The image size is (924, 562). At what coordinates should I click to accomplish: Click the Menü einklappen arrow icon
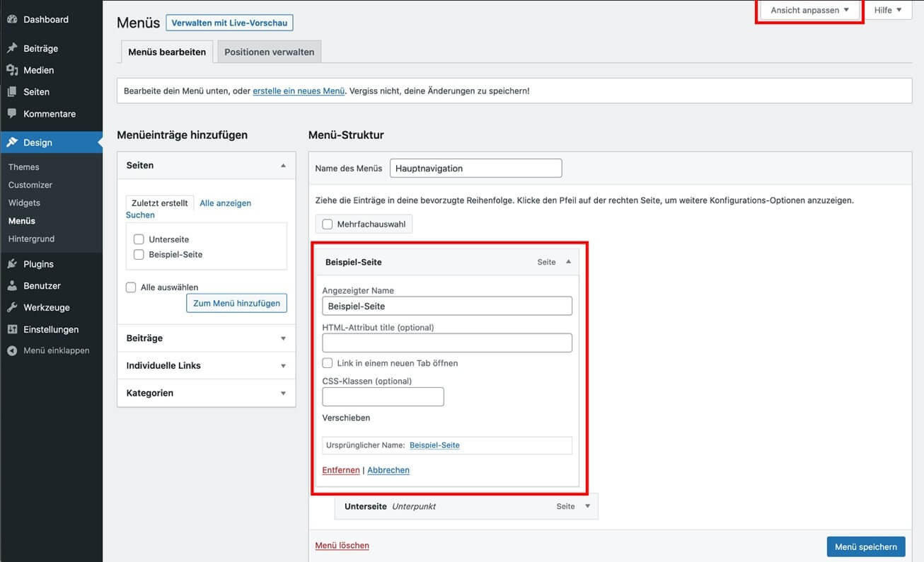12,350
